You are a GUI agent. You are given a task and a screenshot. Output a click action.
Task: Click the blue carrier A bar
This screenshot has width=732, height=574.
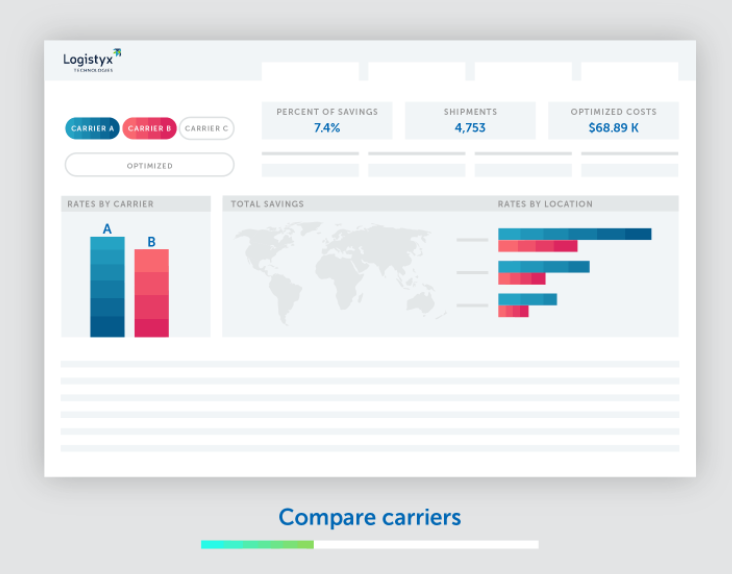click(x=107, y=287)
